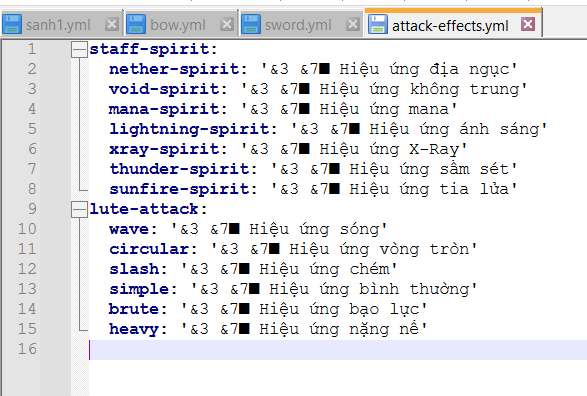Switch to the sword.yml tab

pos(301,24)
